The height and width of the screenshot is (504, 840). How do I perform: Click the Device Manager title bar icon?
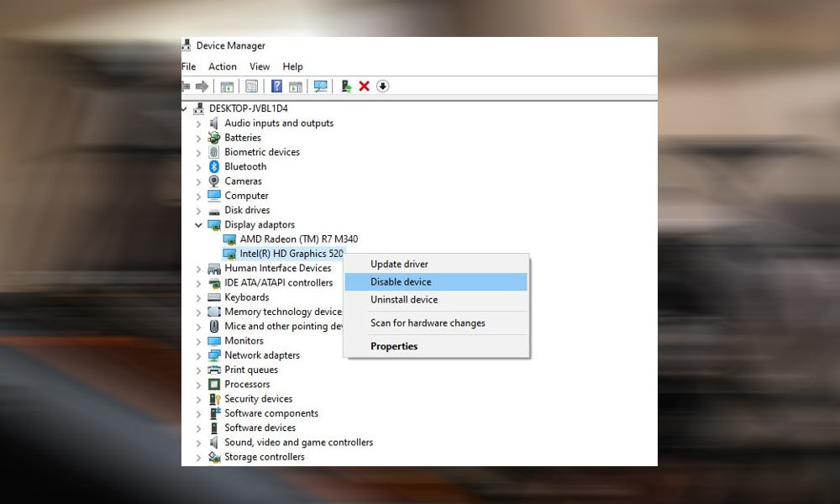pos(186,45)
